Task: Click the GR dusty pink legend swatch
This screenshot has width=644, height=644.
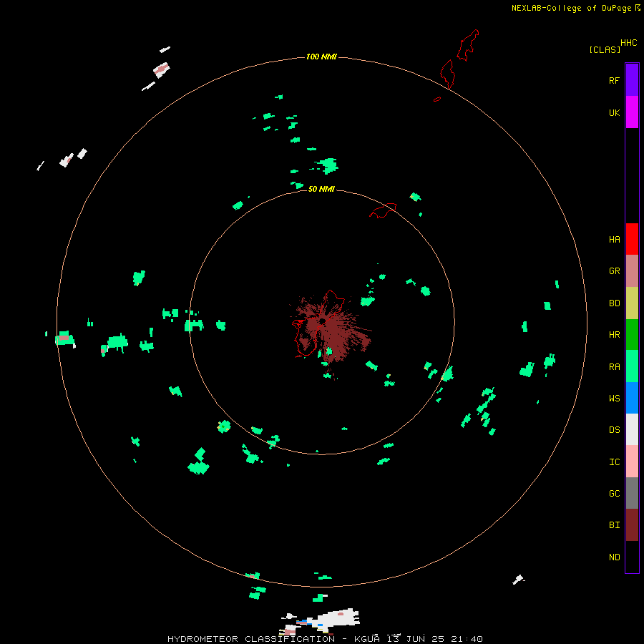Action: [632, 271]
